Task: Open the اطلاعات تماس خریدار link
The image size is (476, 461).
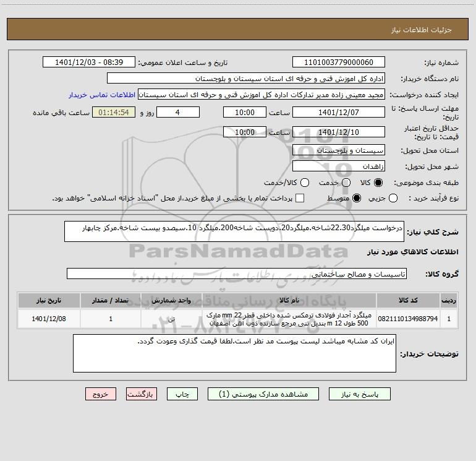Action: [102, 95]
